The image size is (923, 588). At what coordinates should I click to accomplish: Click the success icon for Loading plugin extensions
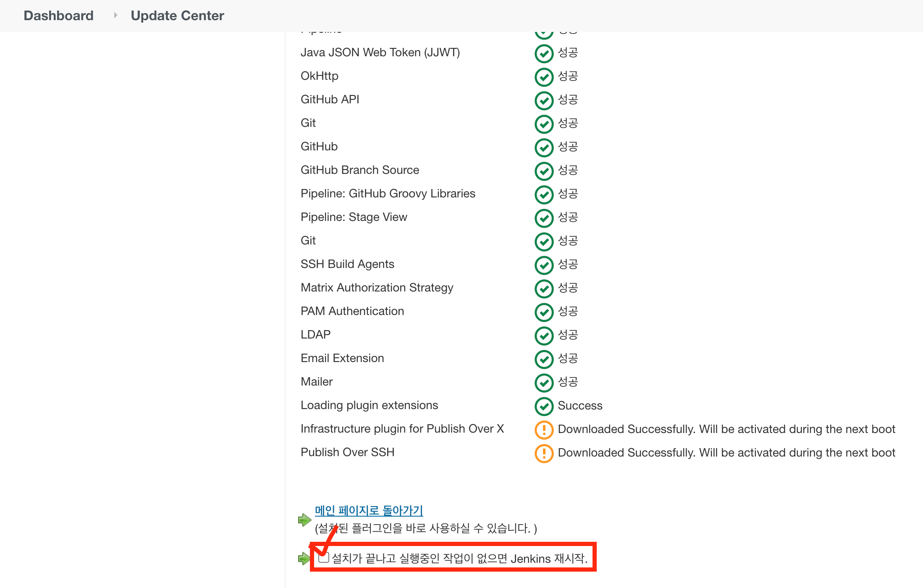(544, 406)
